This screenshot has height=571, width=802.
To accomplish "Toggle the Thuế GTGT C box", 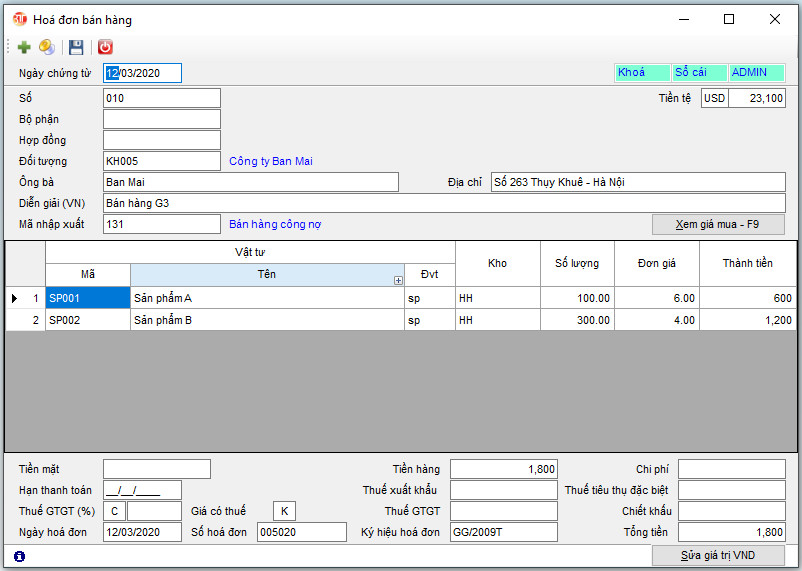I will [x=114, y=511].
